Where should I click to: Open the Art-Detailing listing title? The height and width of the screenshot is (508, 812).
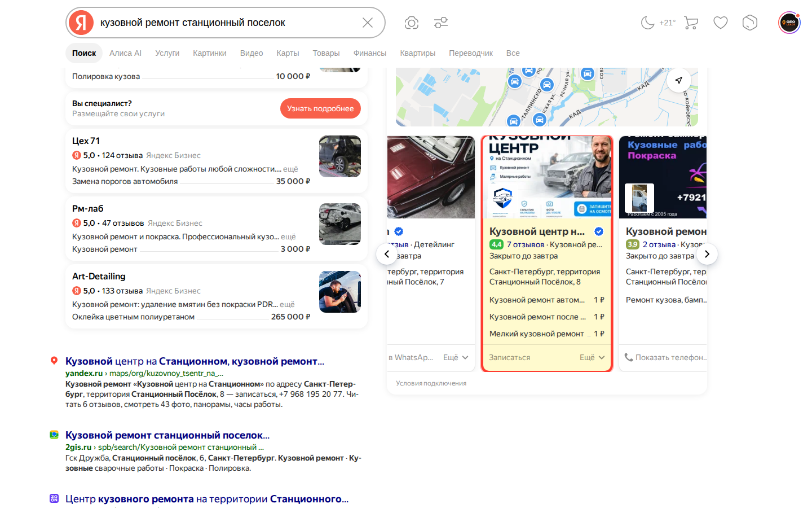tap(99, 276)
